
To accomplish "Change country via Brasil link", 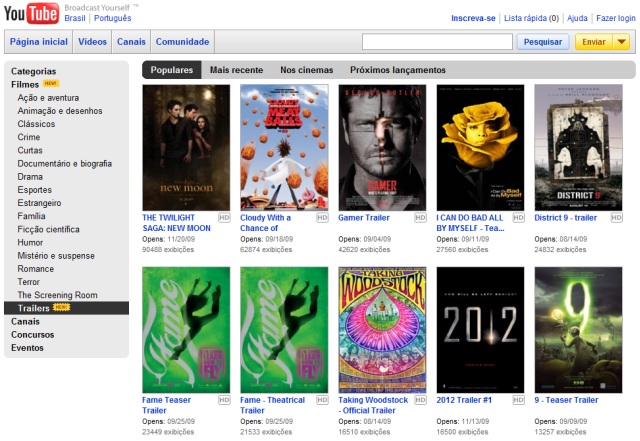I will [x=75, y=18].
